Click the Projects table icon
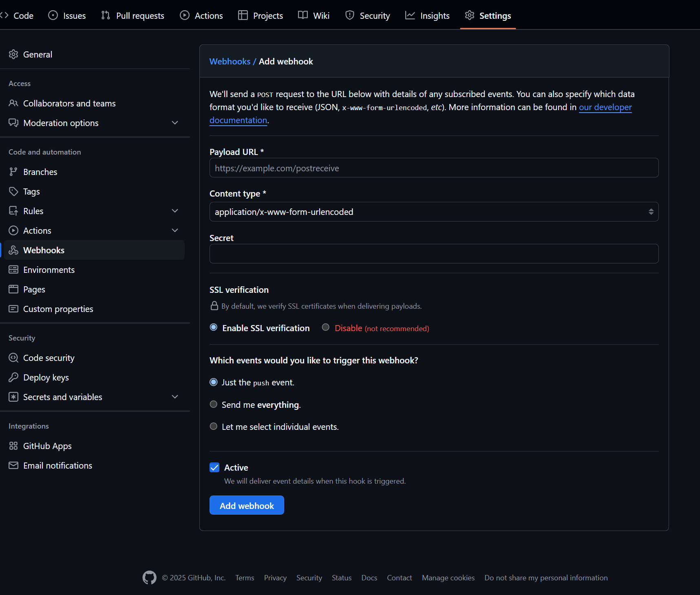This screenshot has width=700, height=595. tap(243, 15)
